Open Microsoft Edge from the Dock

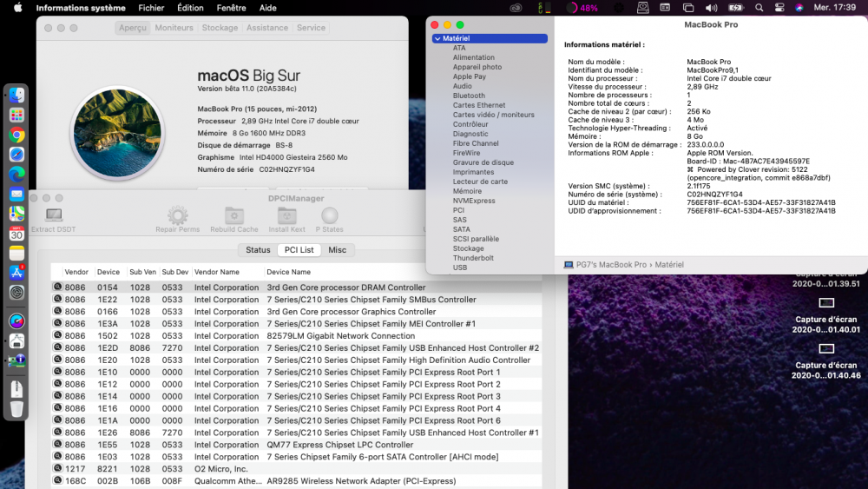(16, 175)
